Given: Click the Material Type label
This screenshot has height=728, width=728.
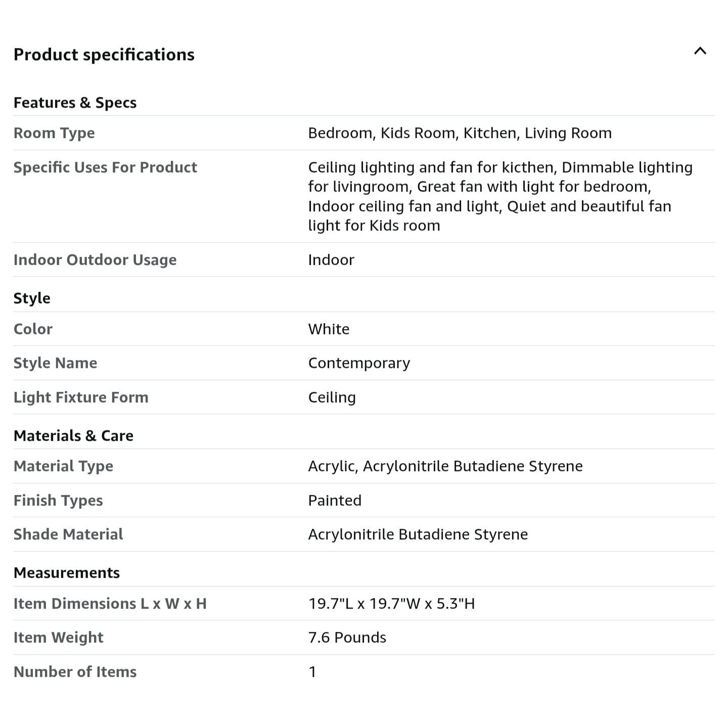Looking at the screenshot, I should 63,466.
